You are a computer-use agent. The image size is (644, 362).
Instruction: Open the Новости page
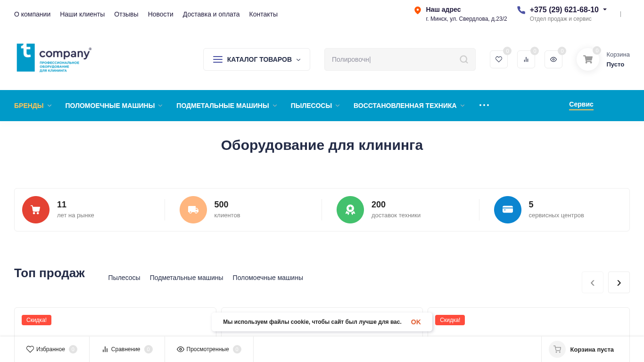pos(161,14)
